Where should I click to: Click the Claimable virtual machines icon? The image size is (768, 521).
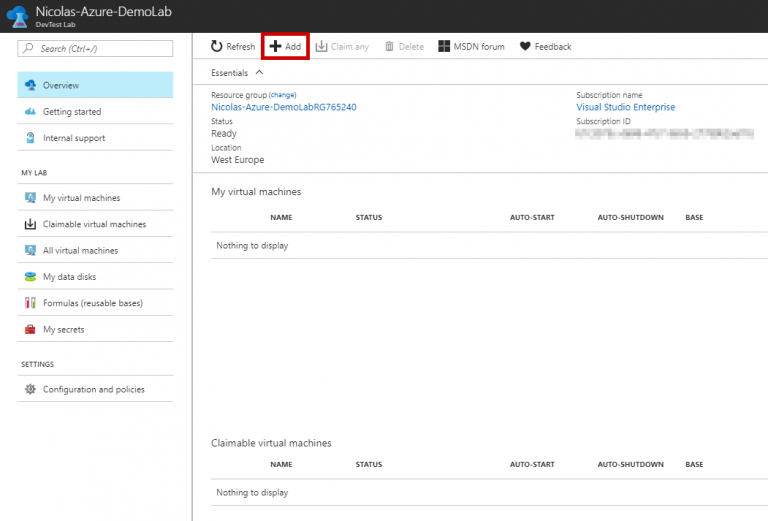(30, 224)
